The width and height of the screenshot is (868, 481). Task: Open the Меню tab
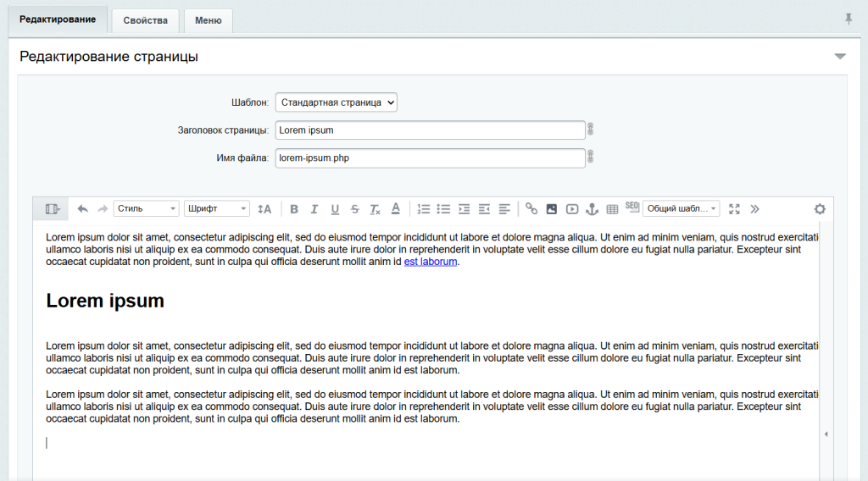209,20
